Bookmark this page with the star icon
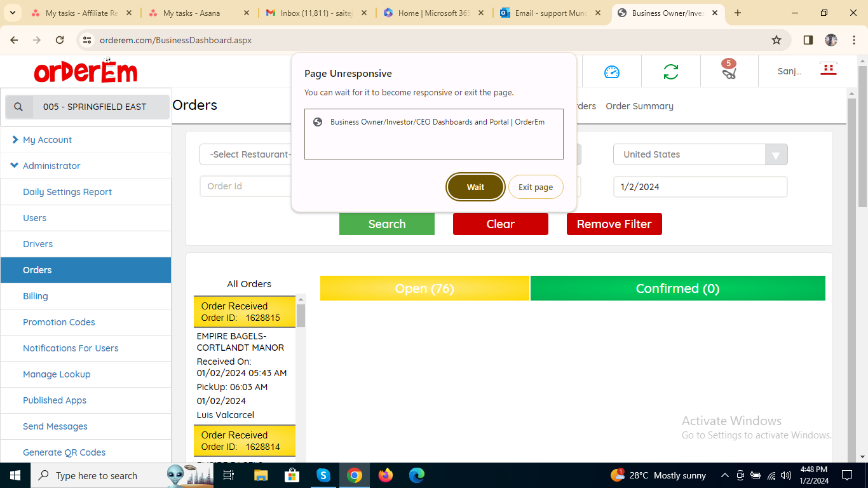Viewport: 868px width, 488px height. pyautogui.click(x=776, y=40)
